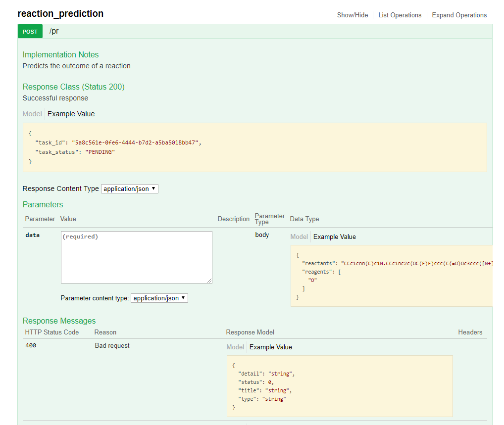Switch to Model tab for 400 response

click(235, 347)
